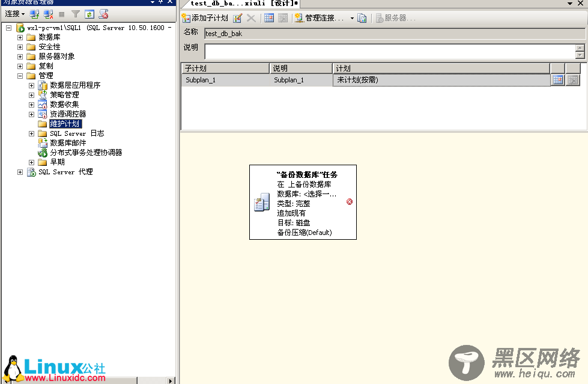
Task: Switch to test_db_ba...xiuli [设计] tab
Action: (244, 4)
